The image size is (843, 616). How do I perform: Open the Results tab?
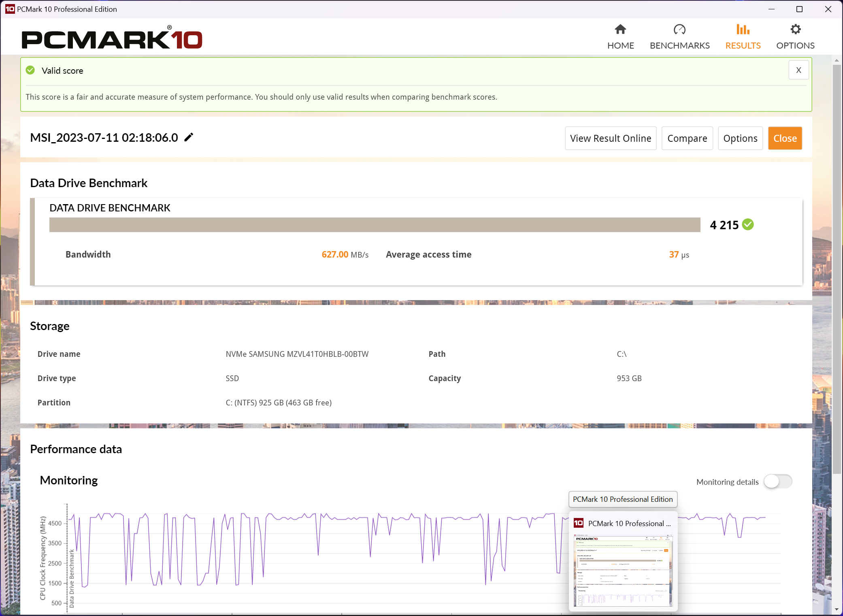tap(743, 37)
